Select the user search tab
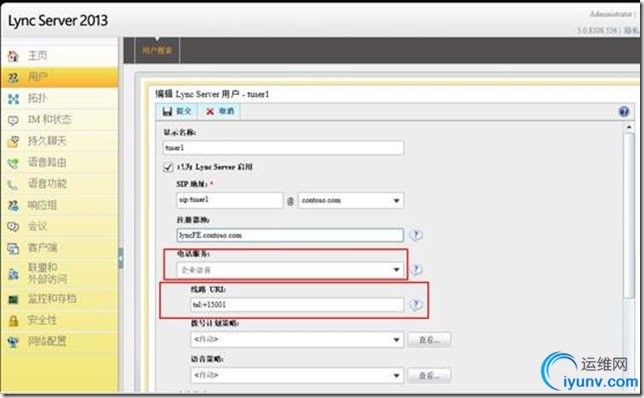Viewport: 644px width, 398px height. pyautogui.click(x=157, y=51)
